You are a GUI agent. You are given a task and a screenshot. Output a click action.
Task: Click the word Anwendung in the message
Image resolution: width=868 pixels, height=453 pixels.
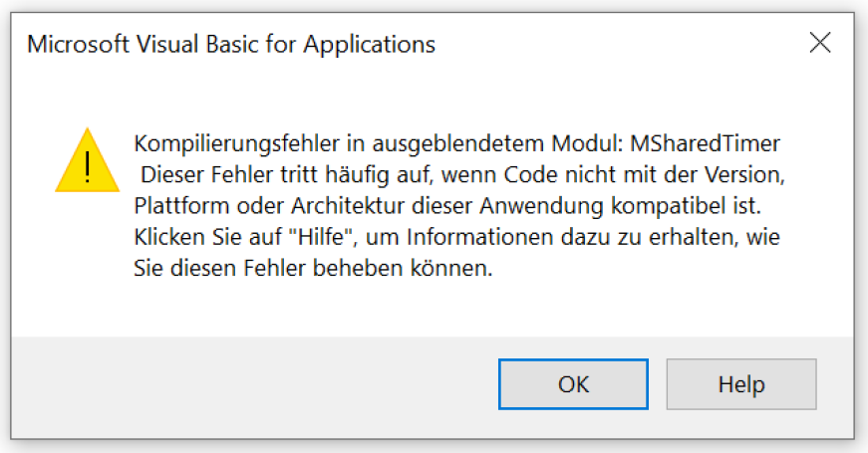[x=541, y=206]
